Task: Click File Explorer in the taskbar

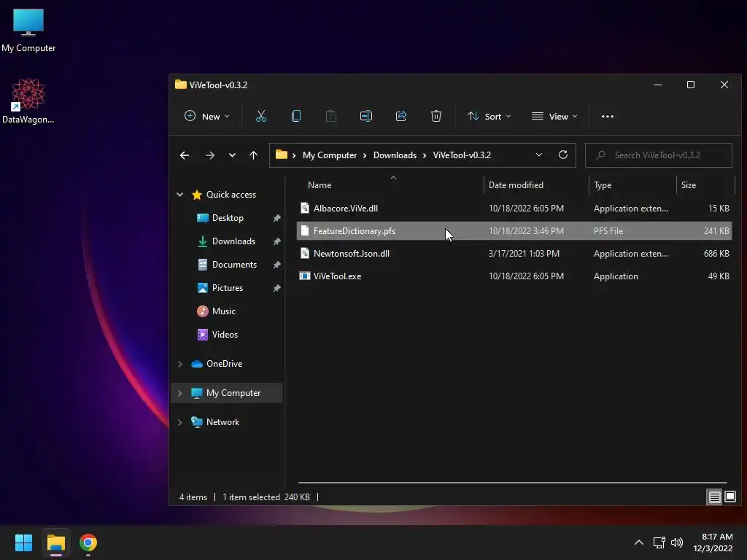Action: tap(55, 542)
